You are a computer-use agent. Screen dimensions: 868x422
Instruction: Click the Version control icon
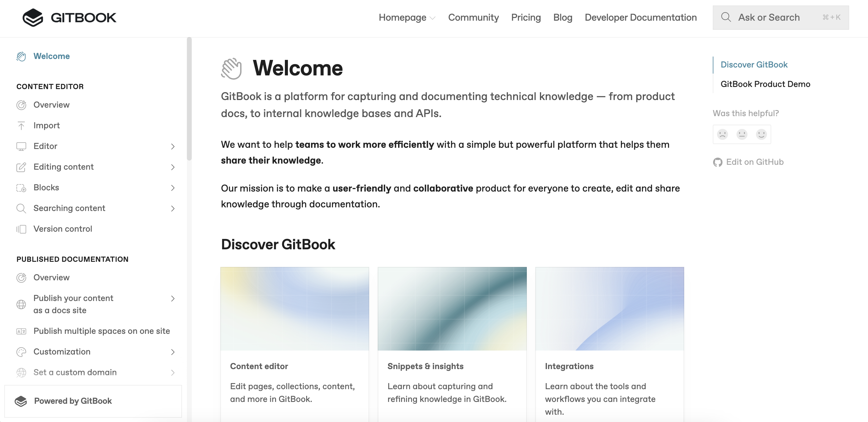[21, 229]
